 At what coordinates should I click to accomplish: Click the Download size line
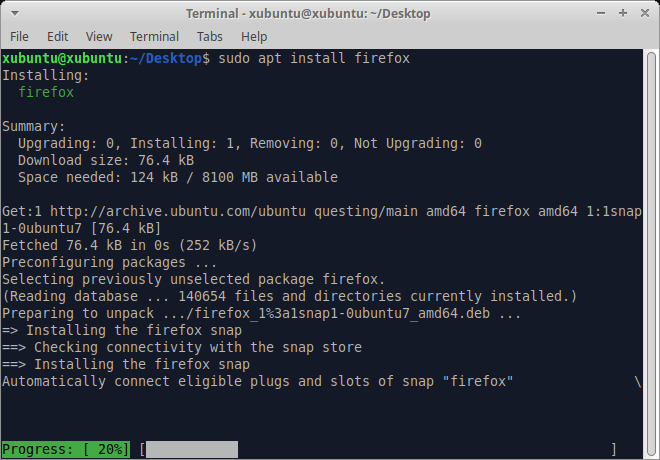point(106,160)
